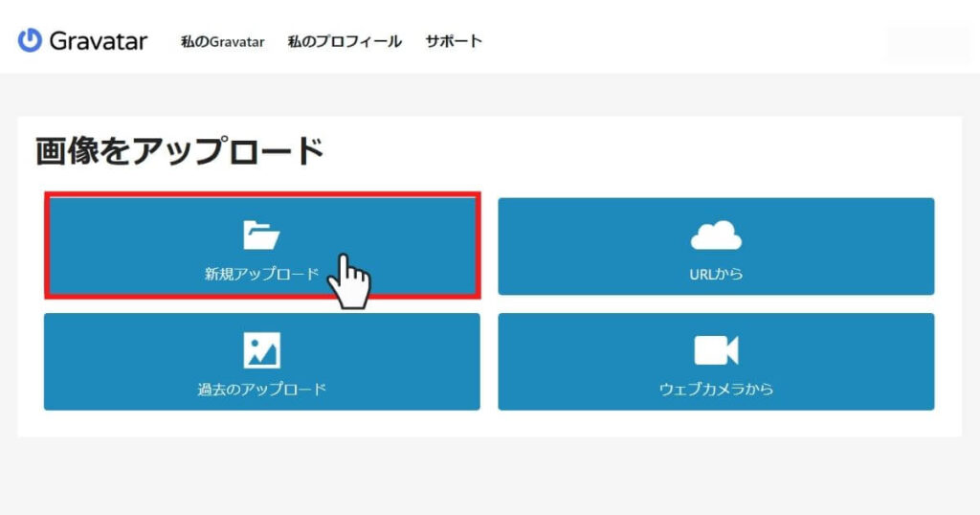Open the 私のGravatar menu

click(222, 42)
